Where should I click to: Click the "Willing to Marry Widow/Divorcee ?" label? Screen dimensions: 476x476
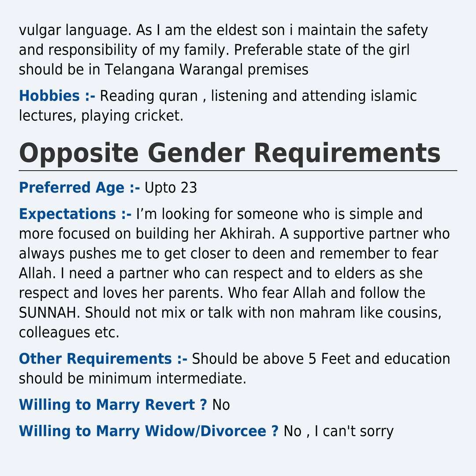click(x=149, y=431)
